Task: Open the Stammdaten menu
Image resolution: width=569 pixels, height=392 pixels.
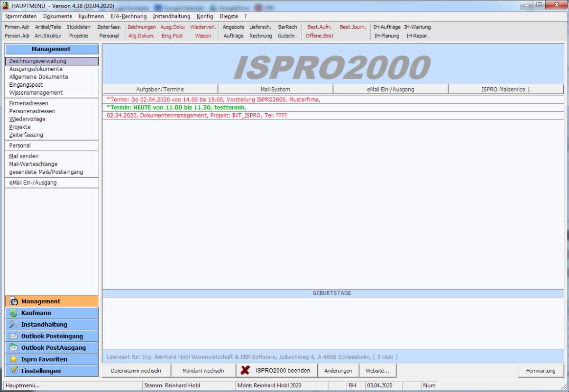Action: point(20,17)
